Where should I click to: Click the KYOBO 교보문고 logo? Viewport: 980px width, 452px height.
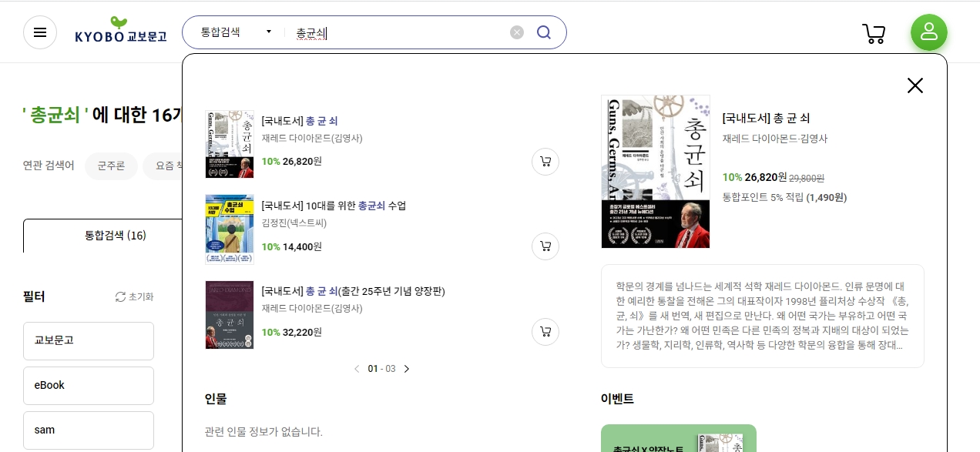(x=121, y=32)
